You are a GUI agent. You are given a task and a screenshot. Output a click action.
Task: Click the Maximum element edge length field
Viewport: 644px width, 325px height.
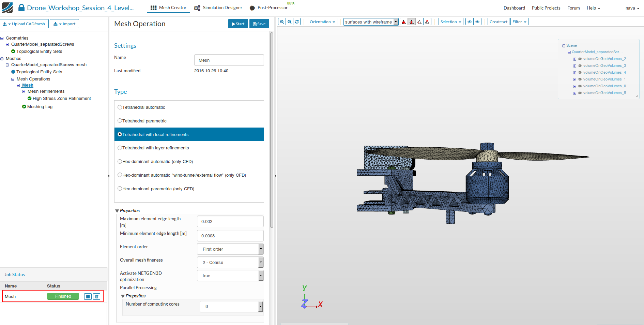pyautogui.click(x=230, y=221)
